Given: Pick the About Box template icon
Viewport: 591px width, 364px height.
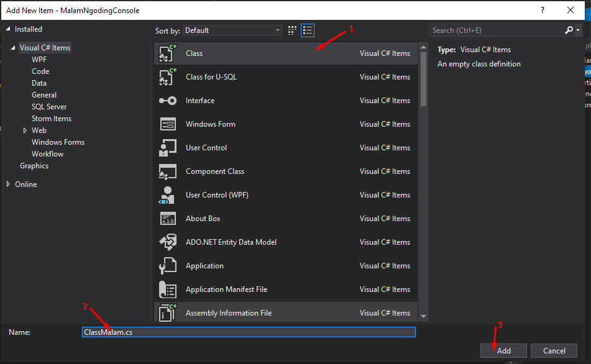Looking at the screenshot, I should [168, 219].
